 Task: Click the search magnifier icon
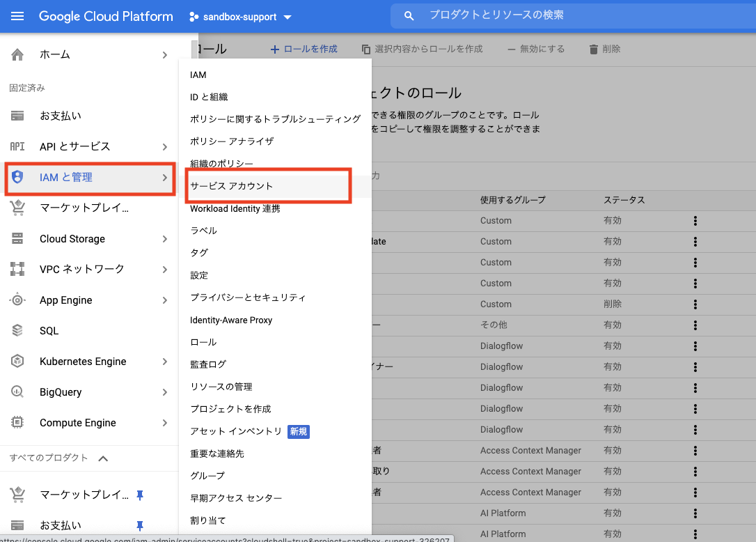pyautogui.click(x=409, y=16)
